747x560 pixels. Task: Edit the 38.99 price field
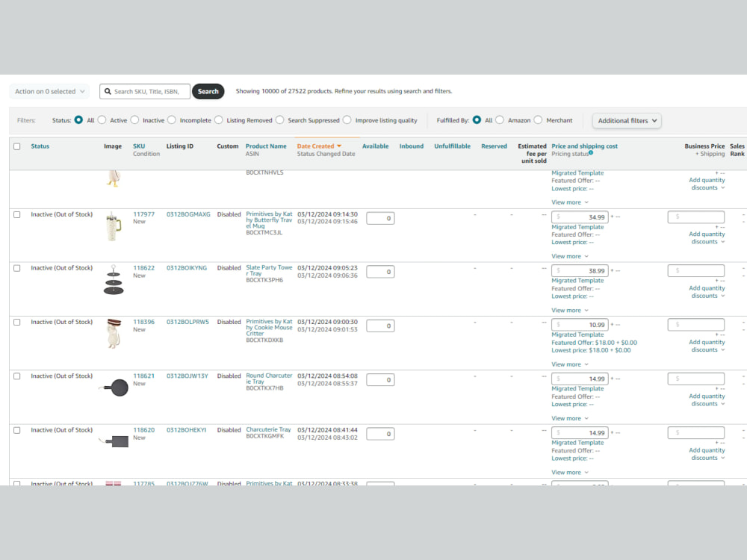point(580,271)
